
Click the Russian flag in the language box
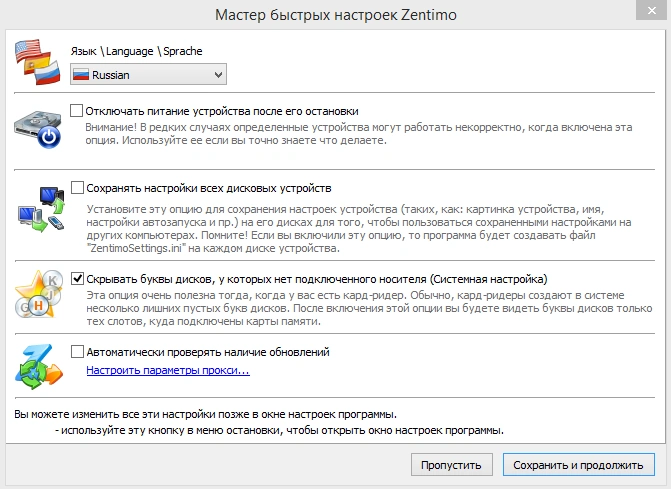(81, 75)
